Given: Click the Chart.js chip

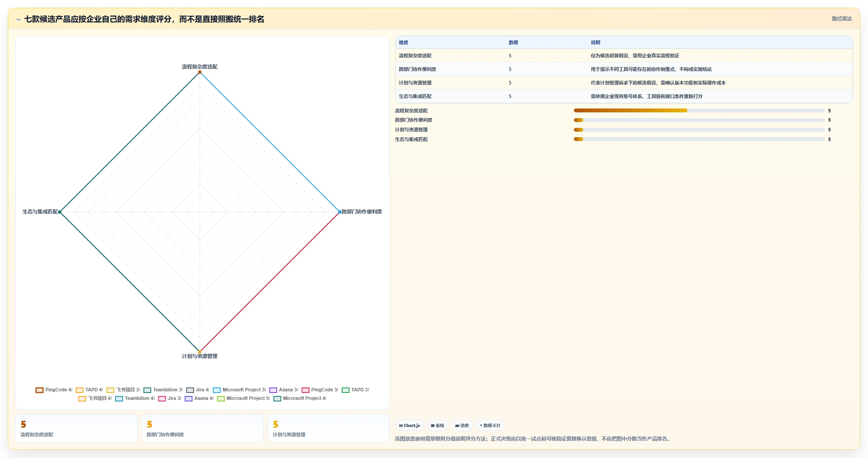Looking at the screenshot, I should [410, 425].
